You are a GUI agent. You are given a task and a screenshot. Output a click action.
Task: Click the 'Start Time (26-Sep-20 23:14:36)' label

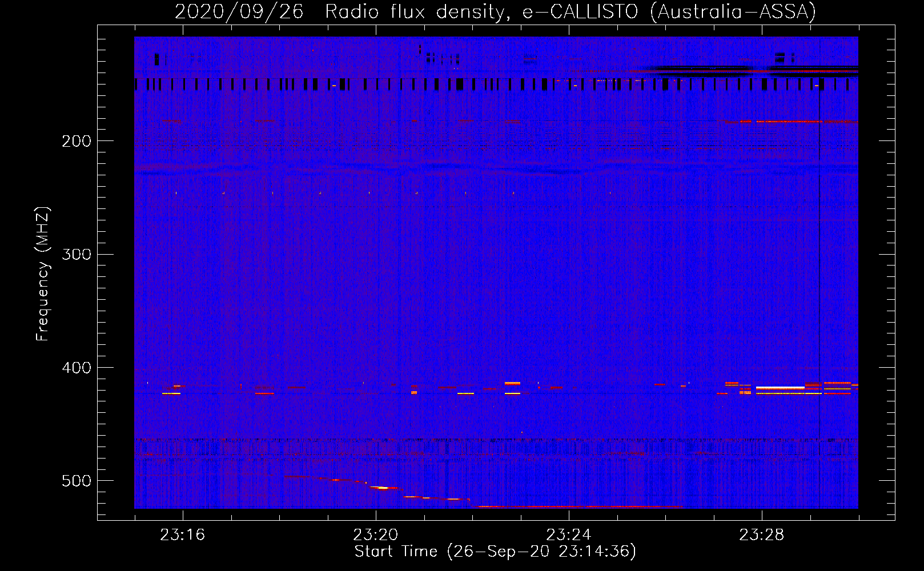click(x=495, y=552)
